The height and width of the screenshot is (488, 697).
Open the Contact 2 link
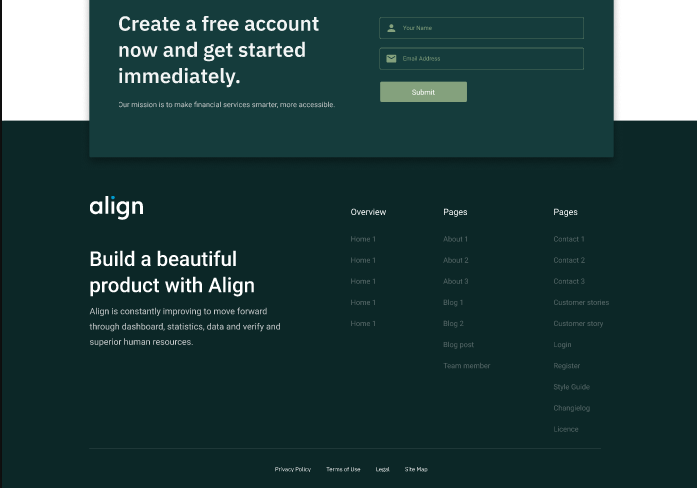click(569, 260)
